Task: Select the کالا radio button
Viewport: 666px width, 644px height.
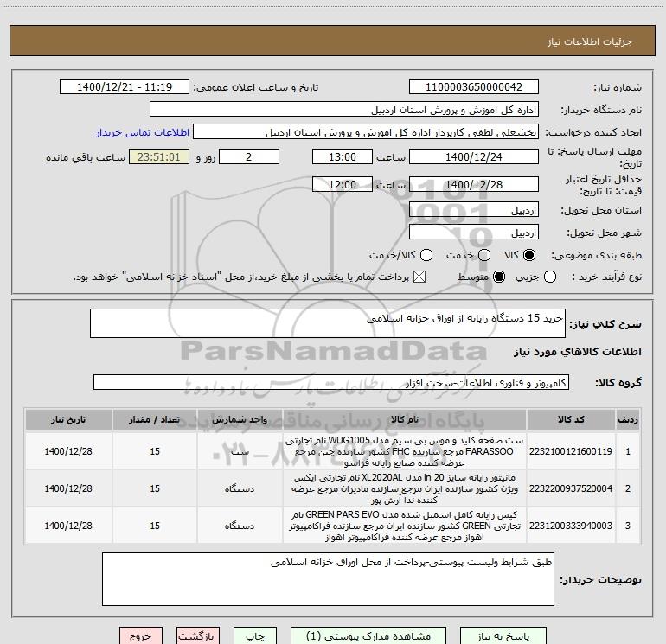Action: [529, 255]
